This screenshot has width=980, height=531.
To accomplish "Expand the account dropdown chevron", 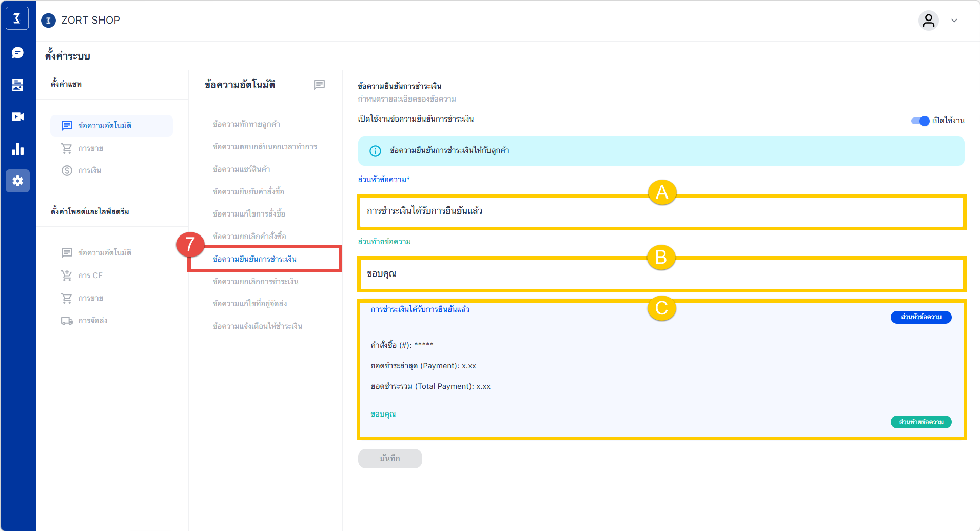I will pos(954,21).
